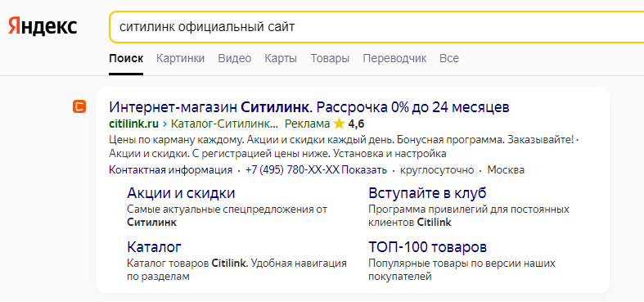Click the Популярные товары по версии description
Screen dimensions: 644x302
tap(462, 269)
